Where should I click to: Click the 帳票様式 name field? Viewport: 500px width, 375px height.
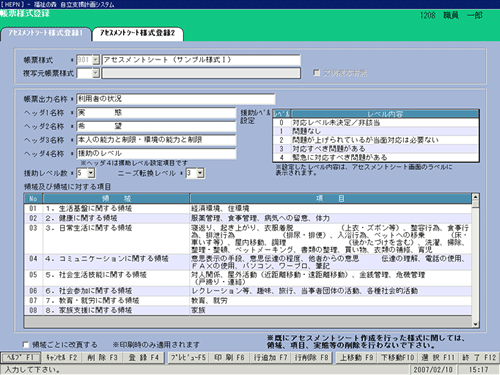click(201, 60)
